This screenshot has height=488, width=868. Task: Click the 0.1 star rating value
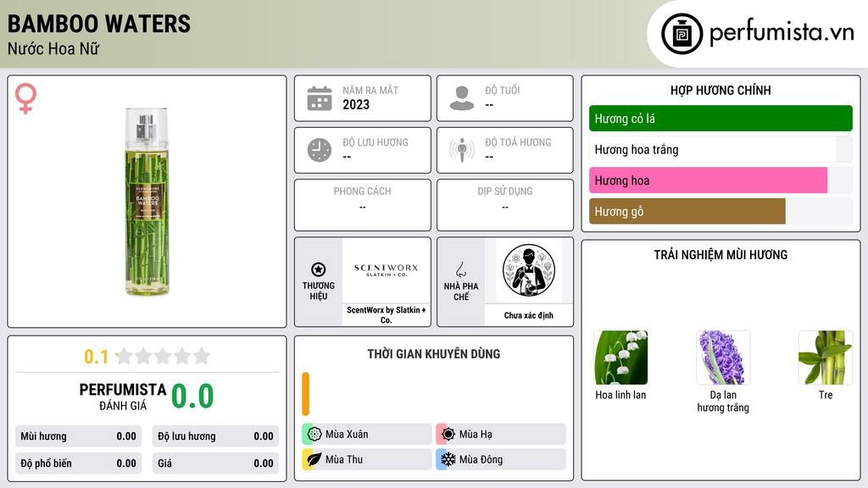(97, 357)
